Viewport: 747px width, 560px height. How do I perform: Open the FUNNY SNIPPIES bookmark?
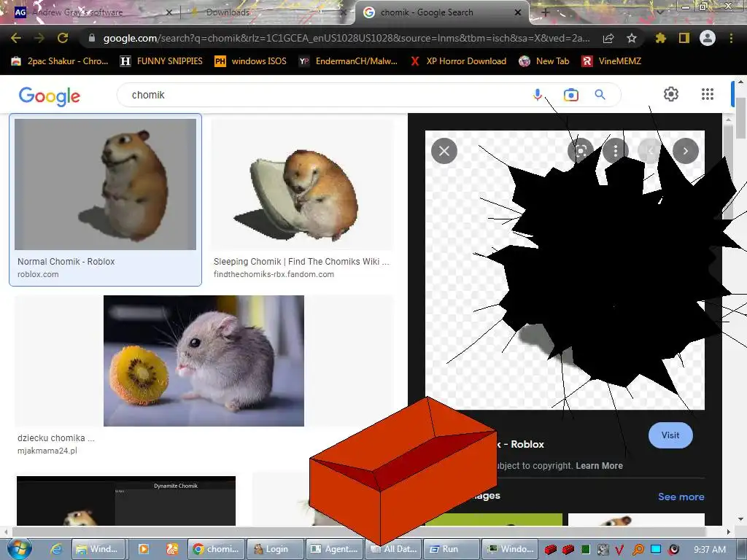(161, 61)
